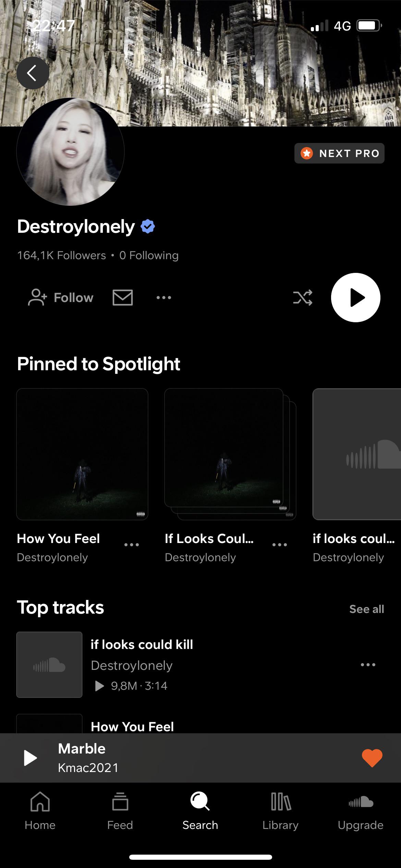Open the Search tab

200,810
